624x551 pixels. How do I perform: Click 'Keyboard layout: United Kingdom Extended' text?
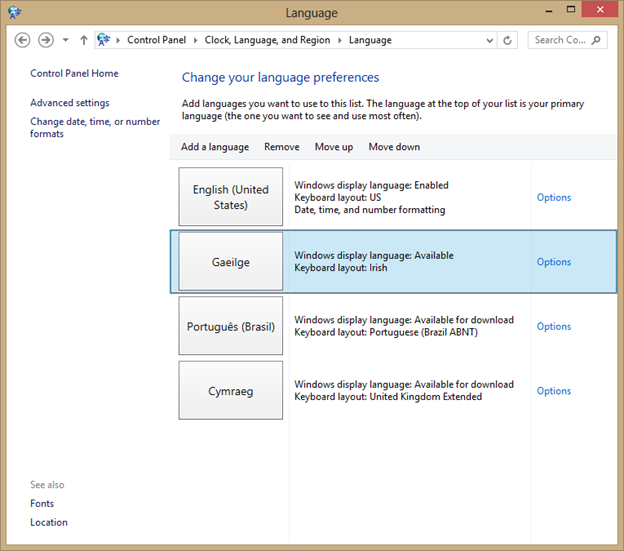[x=388, y=397]
